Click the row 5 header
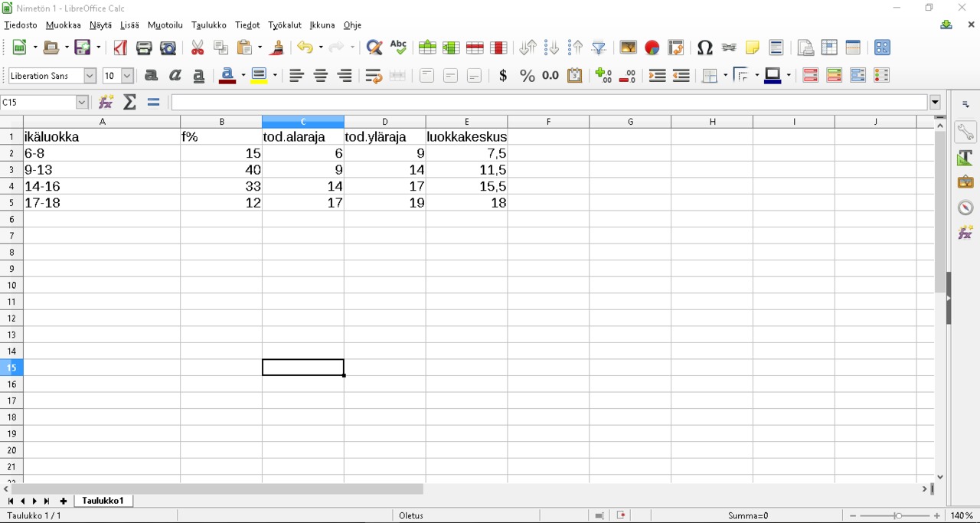The image size is (980, 523). (x=11, y=203)
